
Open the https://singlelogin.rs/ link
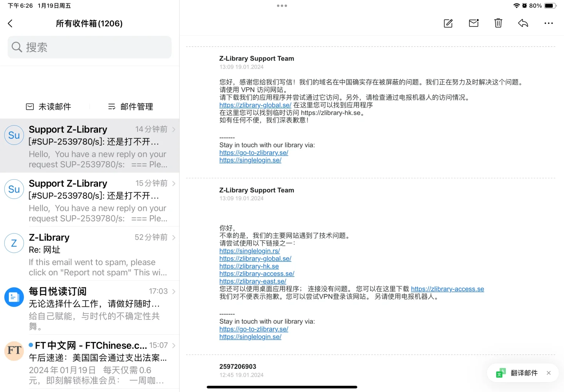[x=250, y=251]
